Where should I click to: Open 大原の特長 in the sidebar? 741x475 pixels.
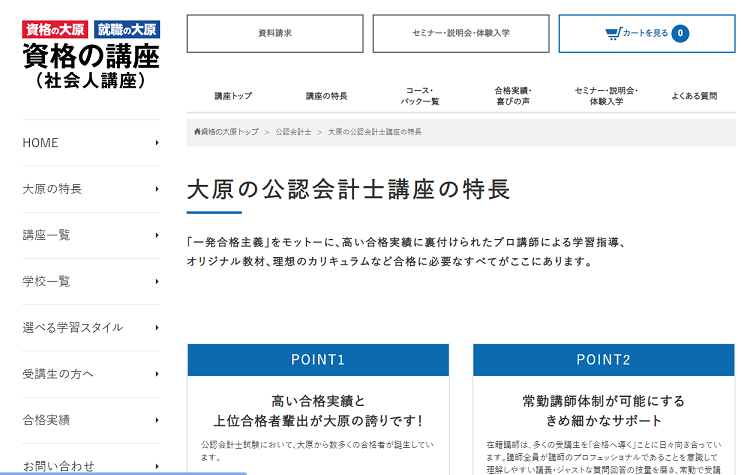pyautogui.click(x=91, y=189)
